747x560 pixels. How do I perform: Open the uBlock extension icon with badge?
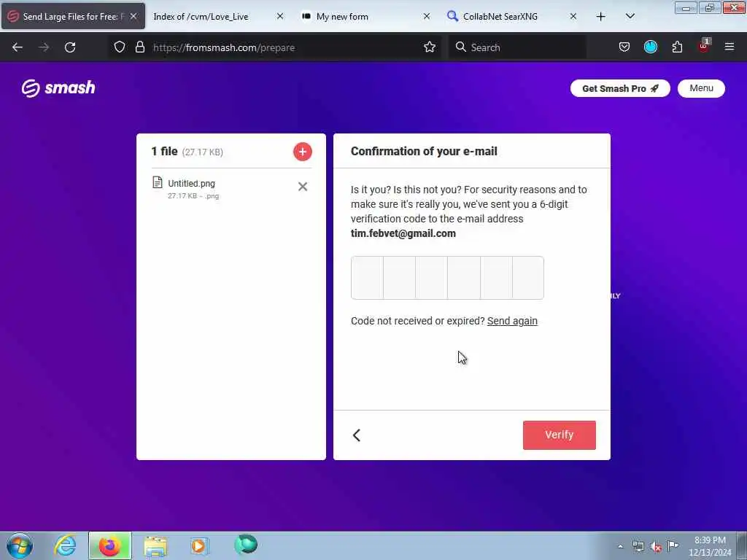[704, 46]
